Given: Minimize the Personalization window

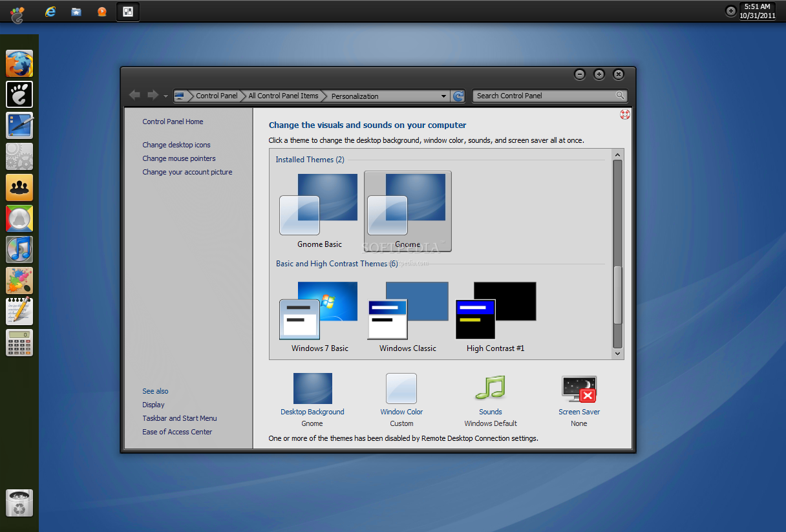Looking at the screenshot, I should click(x=580, y=74).
